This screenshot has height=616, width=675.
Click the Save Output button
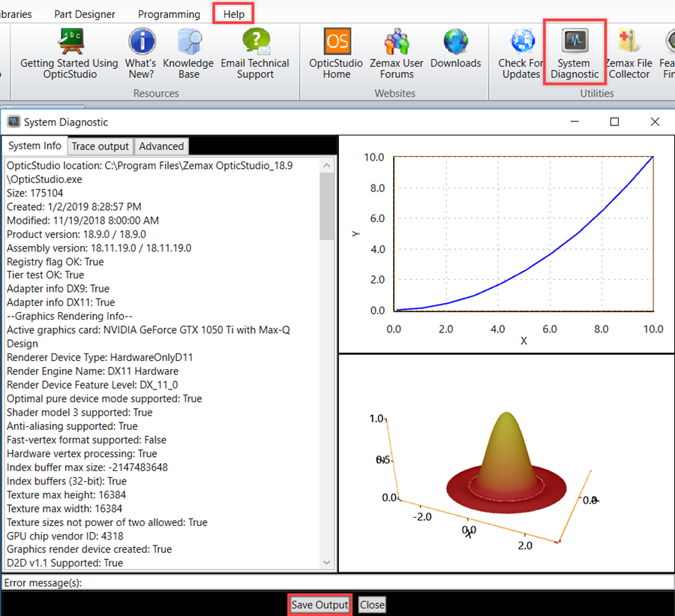click(x=319, y=605)
